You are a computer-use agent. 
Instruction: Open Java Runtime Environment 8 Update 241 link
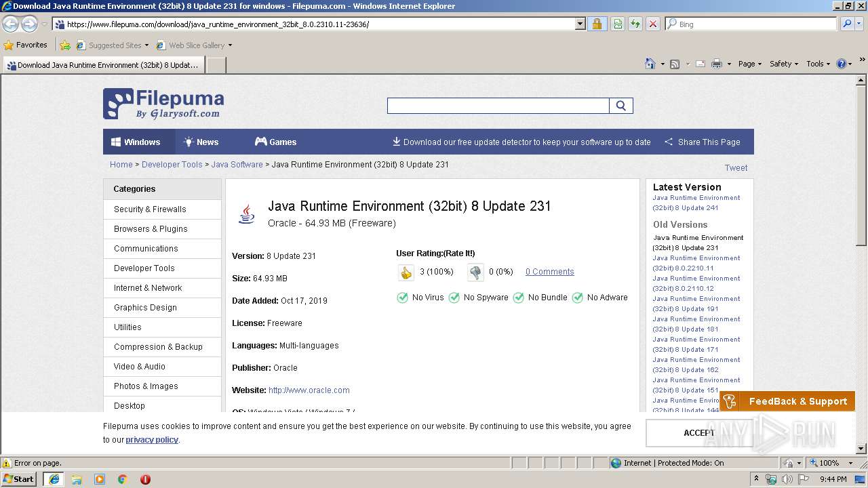point(696,203)
